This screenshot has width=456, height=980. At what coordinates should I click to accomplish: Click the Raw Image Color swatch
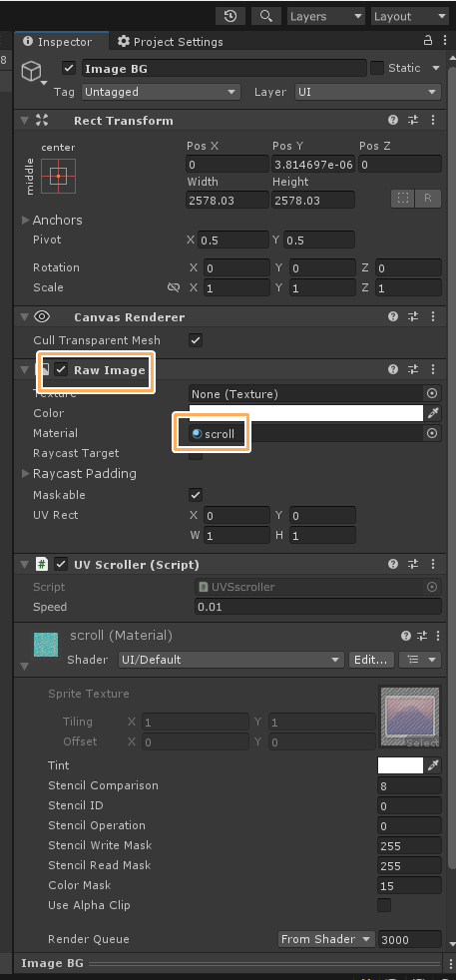[306, 413]
